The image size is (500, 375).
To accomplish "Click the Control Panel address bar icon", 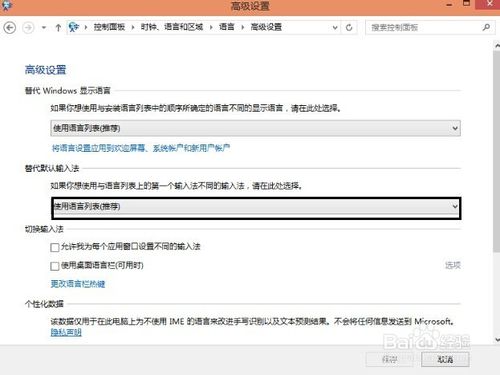I will (73, 27).
